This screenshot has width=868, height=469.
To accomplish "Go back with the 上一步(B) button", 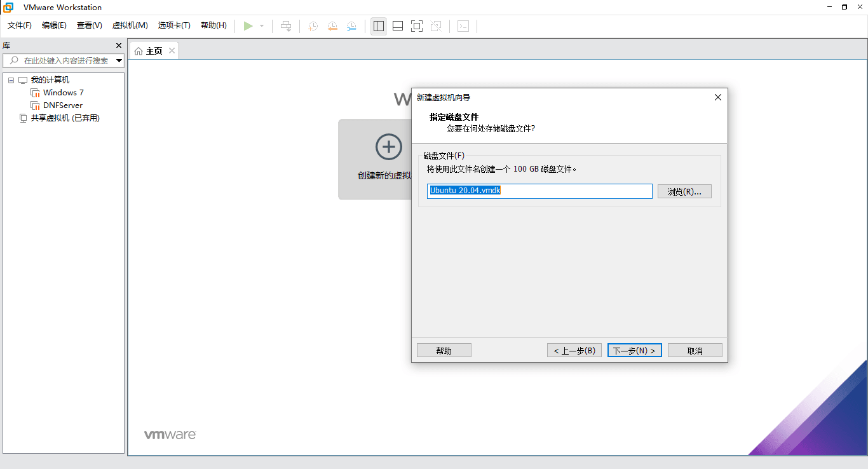I will pos(574,351).
